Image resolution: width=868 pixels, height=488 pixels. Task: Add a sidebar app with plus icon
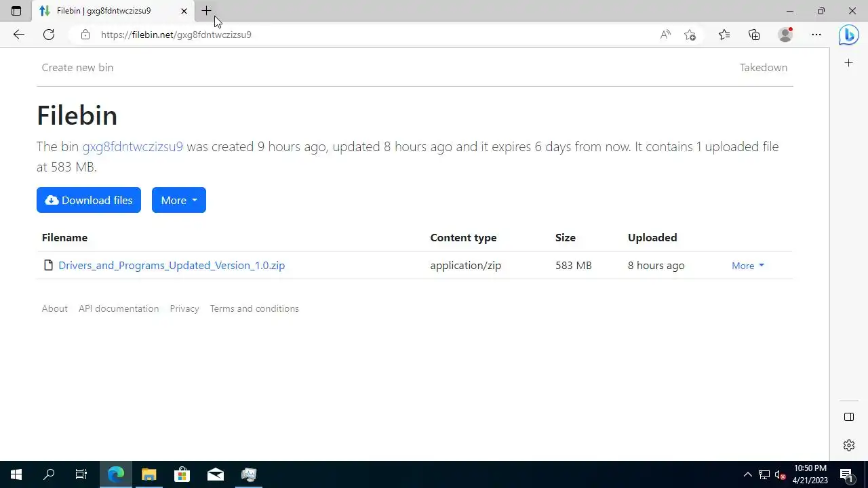pyautogui.click(x=849, y=63)
